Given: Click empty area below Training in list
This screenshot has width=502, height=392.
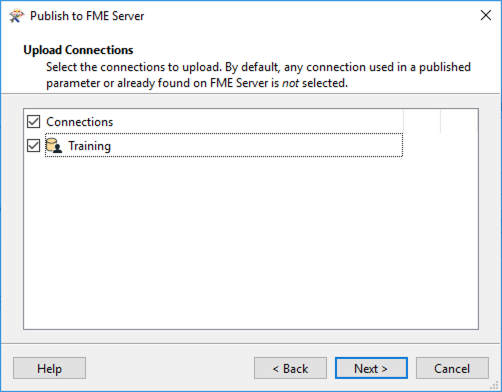Looking at the screenshot, I should (x=251, y=243).
